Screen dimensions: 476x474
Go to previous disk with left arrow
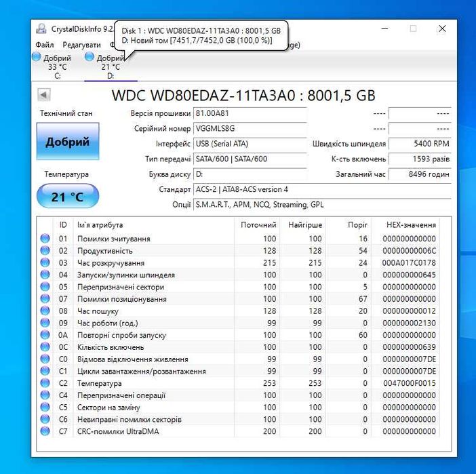(x=43, y=95)
